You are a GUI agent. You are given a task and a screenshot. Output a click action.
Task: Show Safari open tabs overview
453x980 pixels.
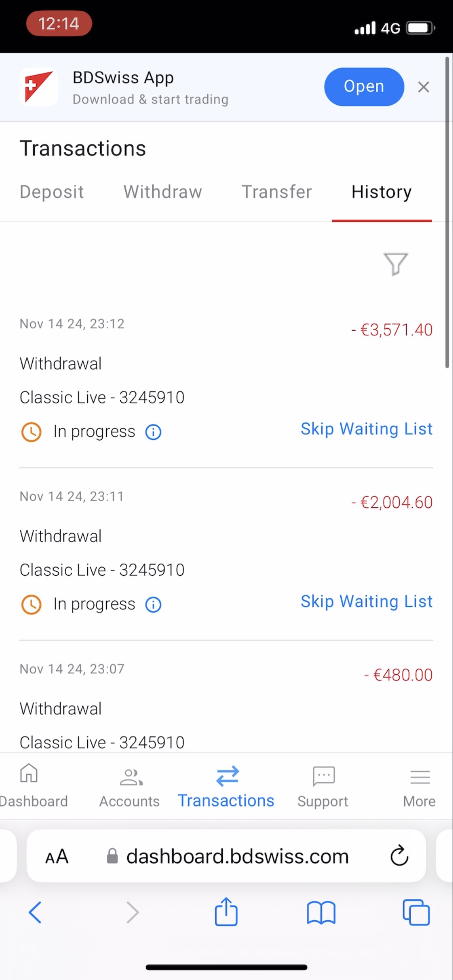416,912
